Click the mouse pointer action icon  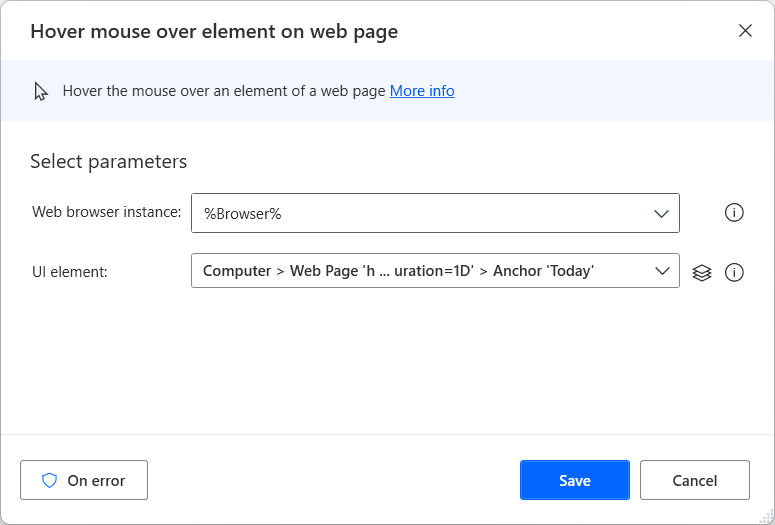pos(41,91)
